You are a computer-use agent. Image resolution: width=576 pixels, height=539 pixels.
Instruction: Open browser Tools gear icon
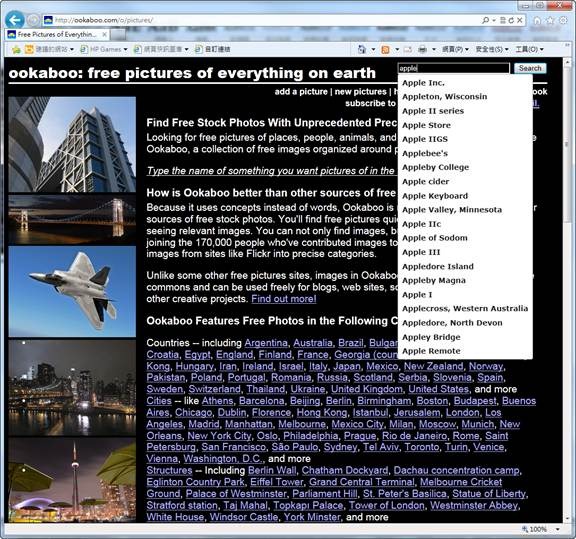[563, 20]
